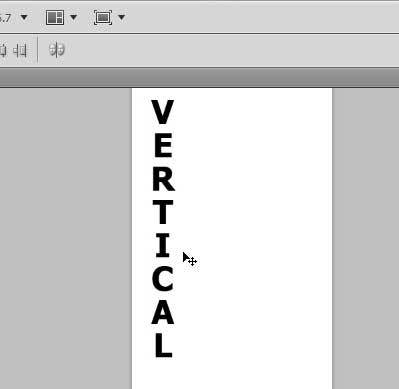
Task: Open the zoom level dropdown arrow
Action: click(x=24, y=17)
